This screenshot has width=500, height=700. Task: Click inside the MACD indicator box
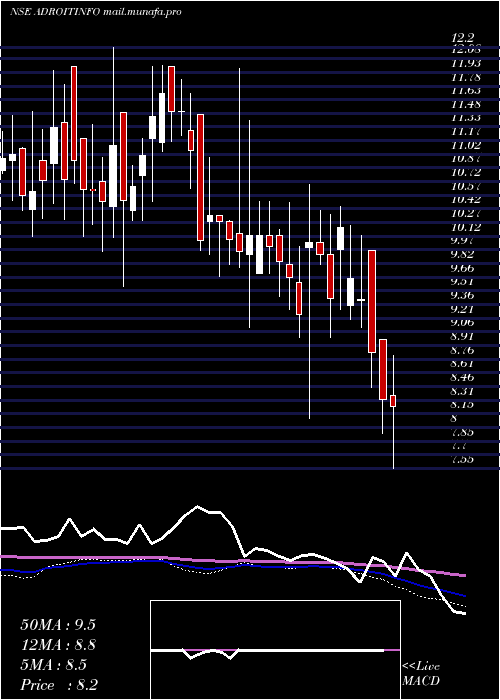(275, 650)
